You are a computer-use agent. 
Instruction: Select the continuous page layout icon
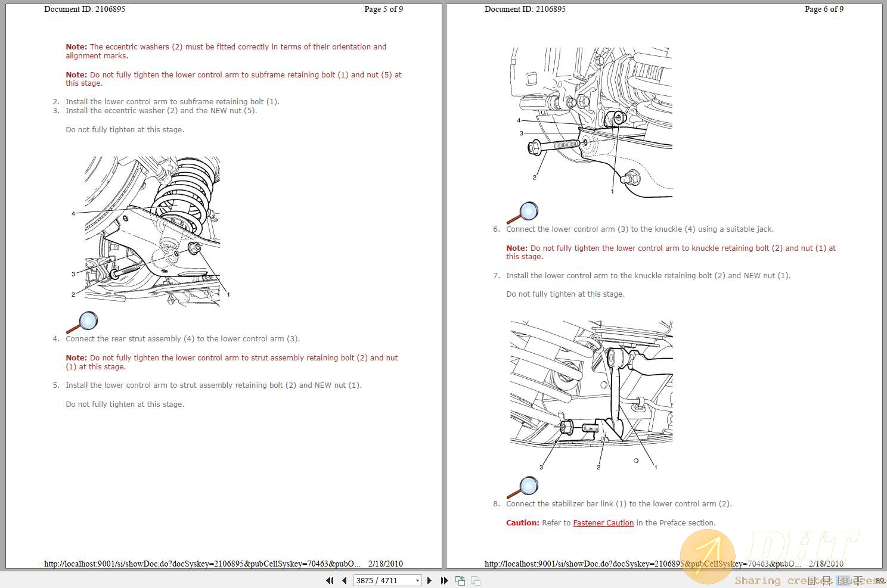tap(827, 581)
